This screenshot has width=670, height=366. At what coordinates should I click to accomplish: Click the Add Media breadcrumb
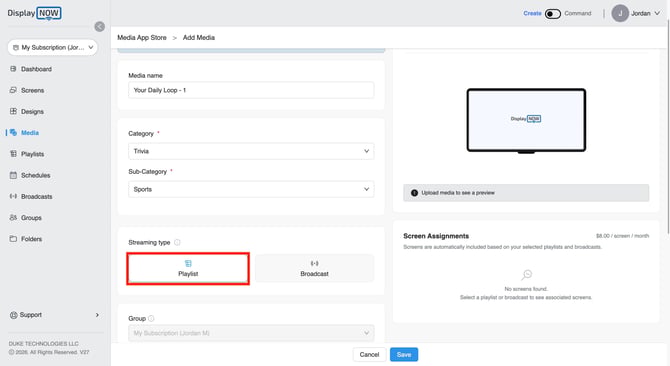click(199, 38)
